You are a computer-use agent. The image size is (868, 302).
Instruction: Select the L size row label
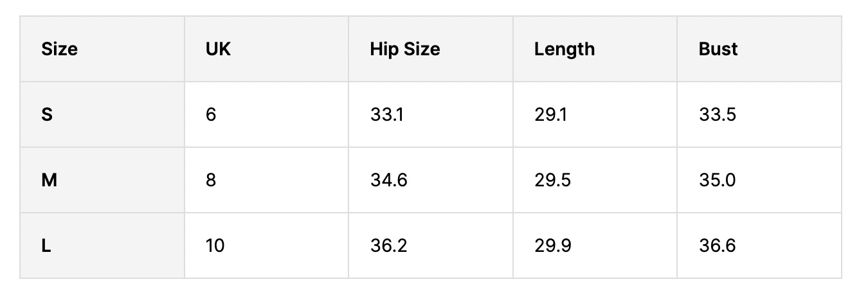(46, 246)
